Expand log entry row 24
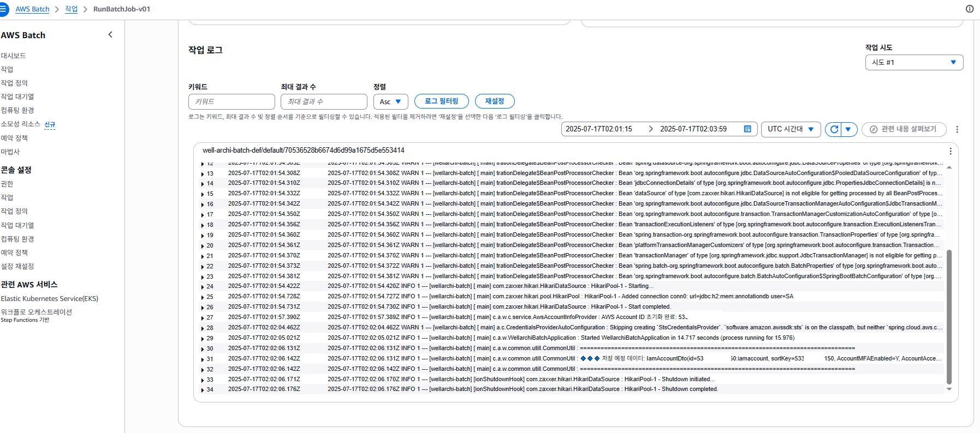This screenshot has height=433, width=980. click(x=203, y=287)
